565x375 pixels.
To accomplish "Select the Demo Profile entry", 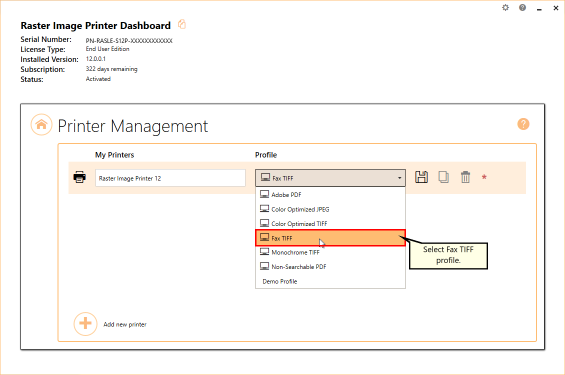I will (x=330, y=281).
